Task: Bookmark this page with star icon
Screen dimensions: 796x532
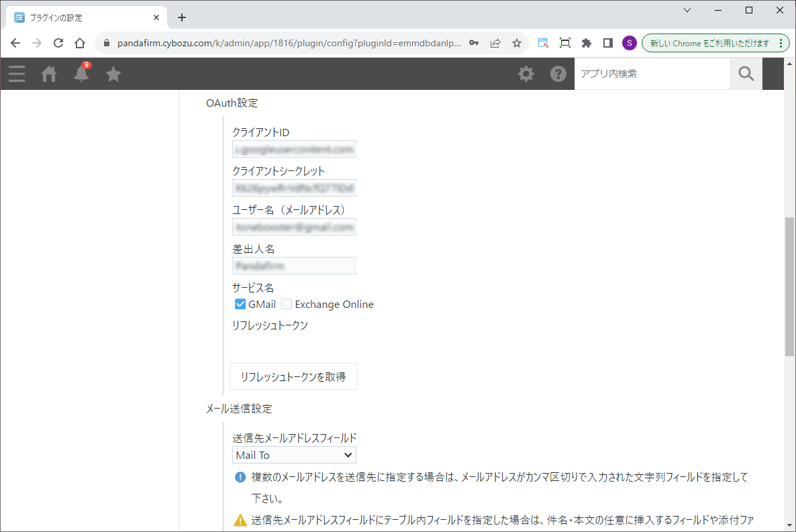Action: click(x=517, y=43)
